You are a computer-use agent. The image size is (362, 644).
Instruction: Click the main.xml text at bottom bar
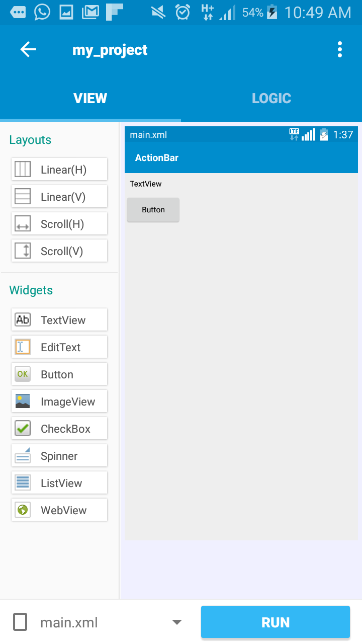[69, 622]
